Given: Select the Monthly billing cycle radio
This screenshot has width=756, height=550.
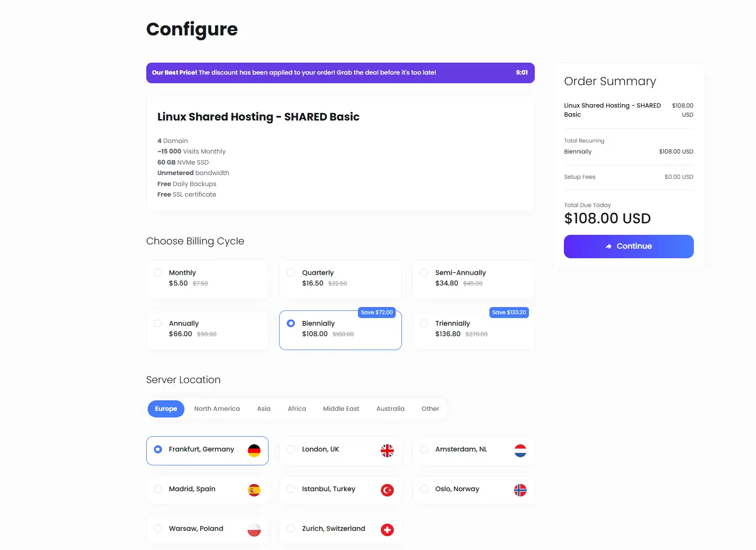Looking at the screenshot, I should point(158,273).
